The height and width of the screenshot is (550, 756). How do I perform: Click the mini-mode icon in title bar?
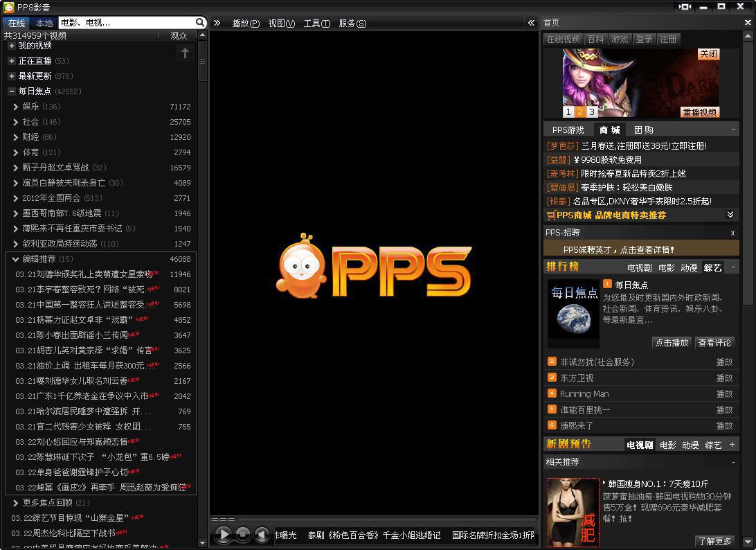click(685, 7)
